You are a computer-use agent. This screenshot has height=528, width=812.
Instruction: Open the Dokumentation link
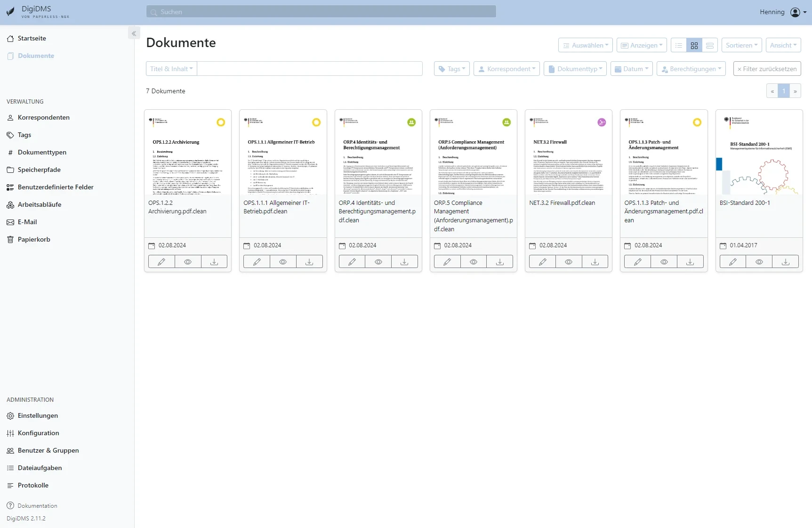[x=37, y=505]
